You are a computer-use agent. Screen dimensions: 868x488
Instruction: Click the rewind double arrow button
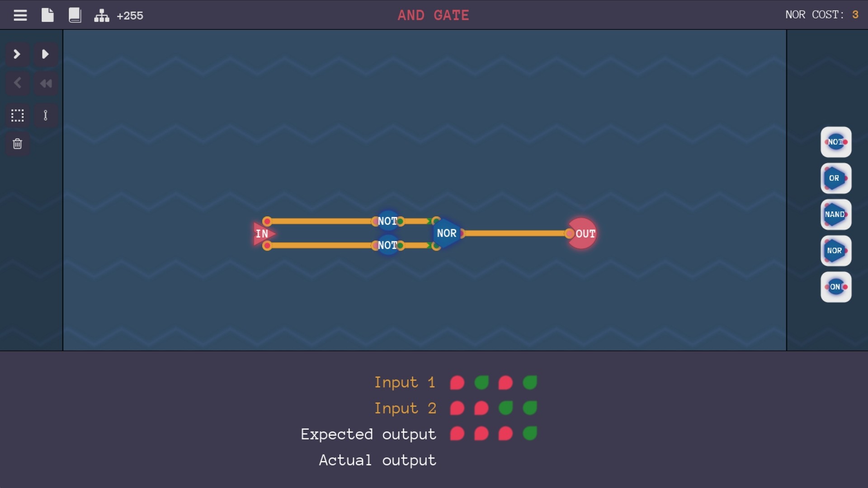coord(45,83)
